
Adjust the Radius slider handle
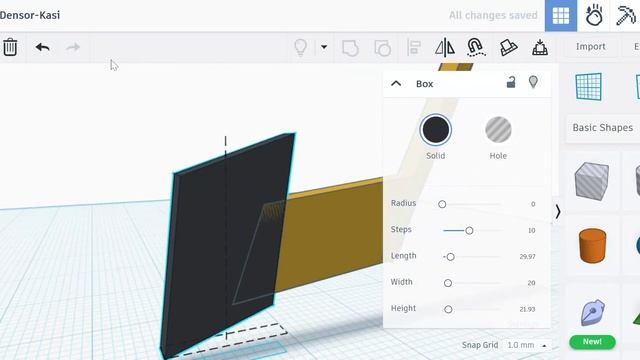[442, 204]
